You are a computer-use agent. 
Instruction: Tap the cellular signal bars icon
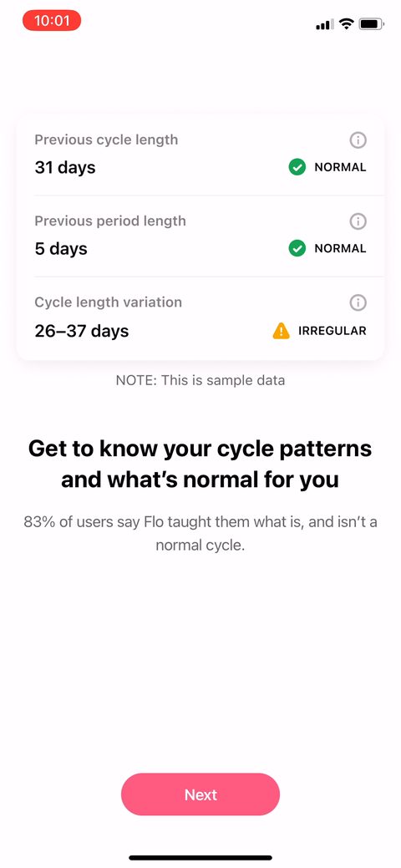(325, 24)
